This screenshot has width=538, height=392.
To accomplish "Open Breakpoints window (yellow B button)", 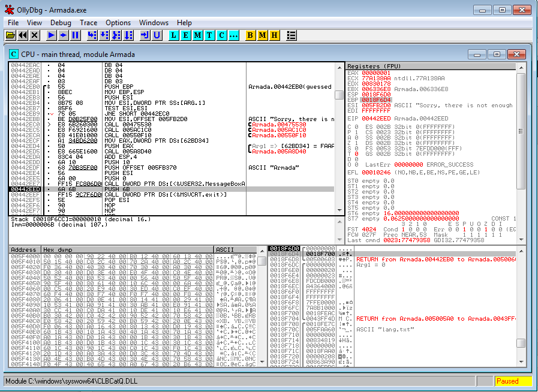I will [251, 35].
